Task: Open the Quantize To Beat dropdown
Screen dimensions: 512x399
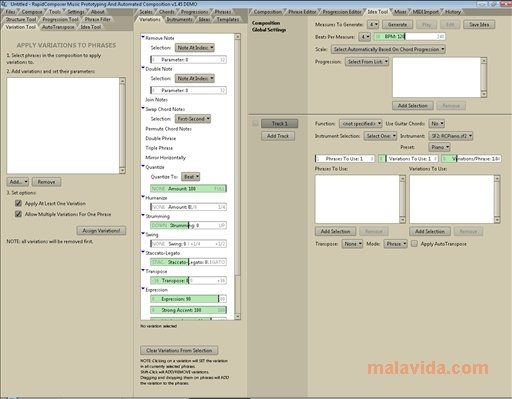Action: tap(190, 177)
